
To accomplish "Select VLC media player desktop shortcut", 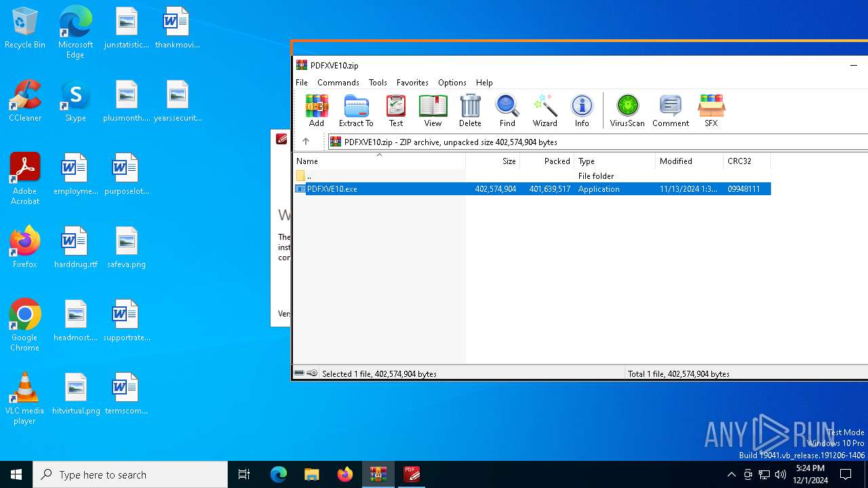I will [25, 399].
